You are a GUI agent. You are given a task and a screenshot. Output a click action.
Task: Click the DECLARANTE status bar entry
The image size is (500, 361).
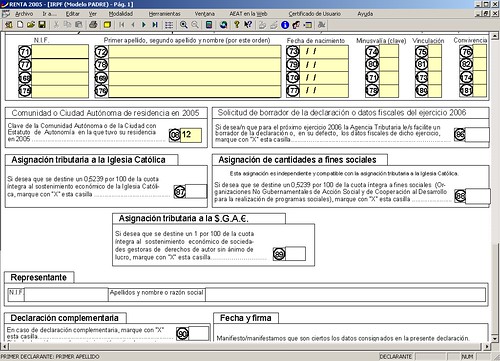coord(396,357)
